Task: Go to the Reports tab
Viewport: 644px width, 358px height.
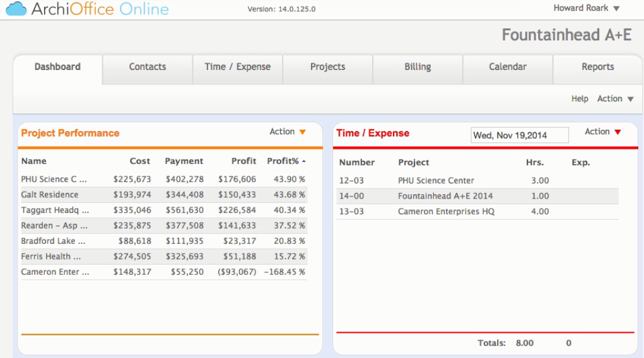Action: coord(597,67)
